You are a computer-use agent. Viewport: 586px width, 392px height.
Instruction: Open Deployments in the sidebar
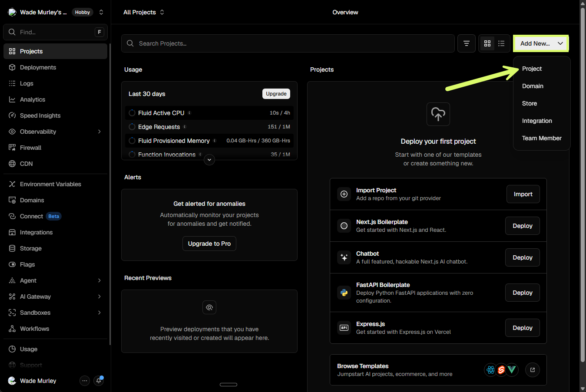coord(55,67)
